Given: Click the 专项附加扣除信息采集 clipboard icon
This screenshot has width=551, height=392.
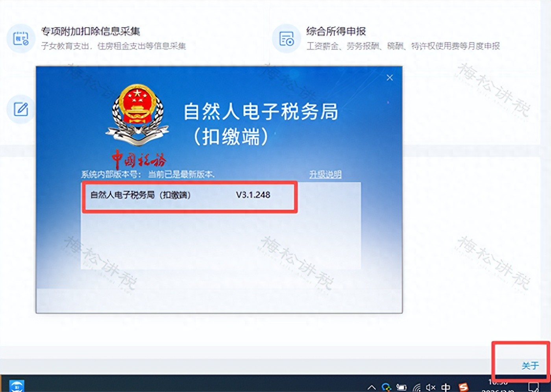Looking at the screenshot, I should pos(21,38).
